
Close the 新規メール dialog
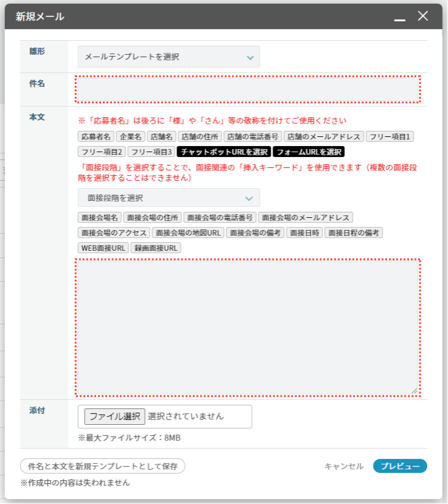[x=423, y=16]
